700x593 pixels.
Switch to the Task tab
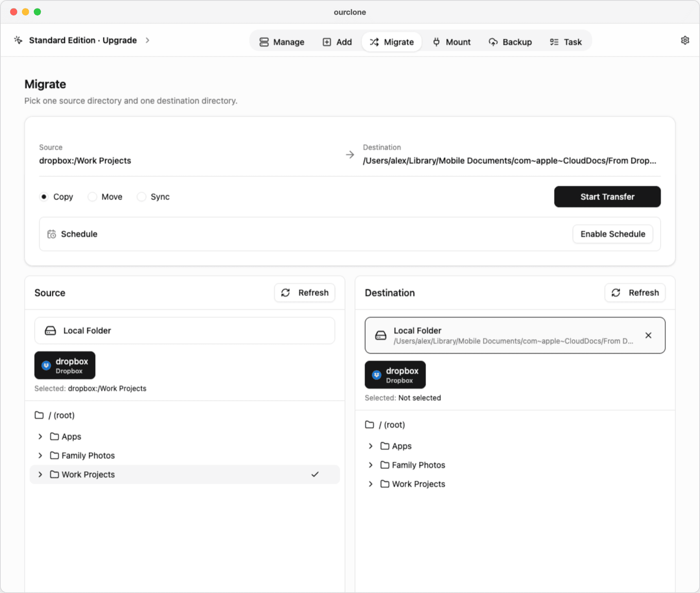pyautogui.click(x=566, y=42)
